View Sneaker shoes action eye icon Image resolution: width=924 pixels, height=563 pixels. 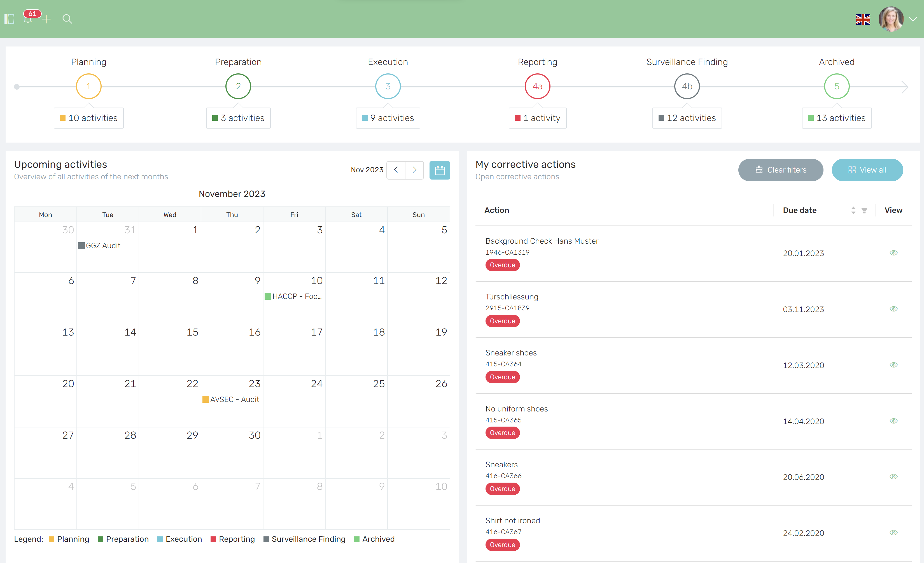[894, 365]
